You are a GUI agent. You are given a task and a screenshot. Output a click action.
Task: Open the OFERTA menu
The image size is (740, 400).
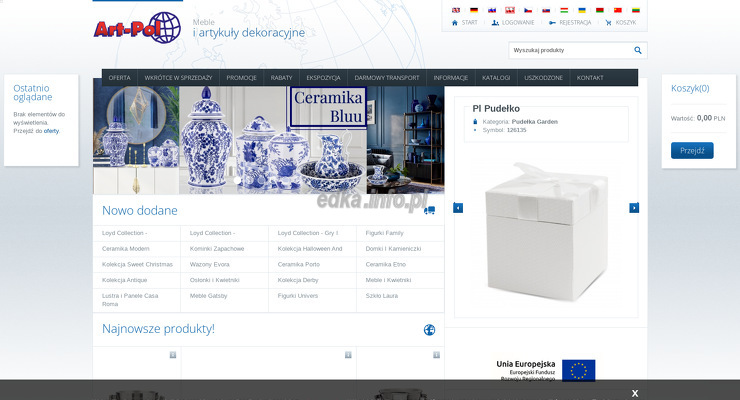[119, 77]
